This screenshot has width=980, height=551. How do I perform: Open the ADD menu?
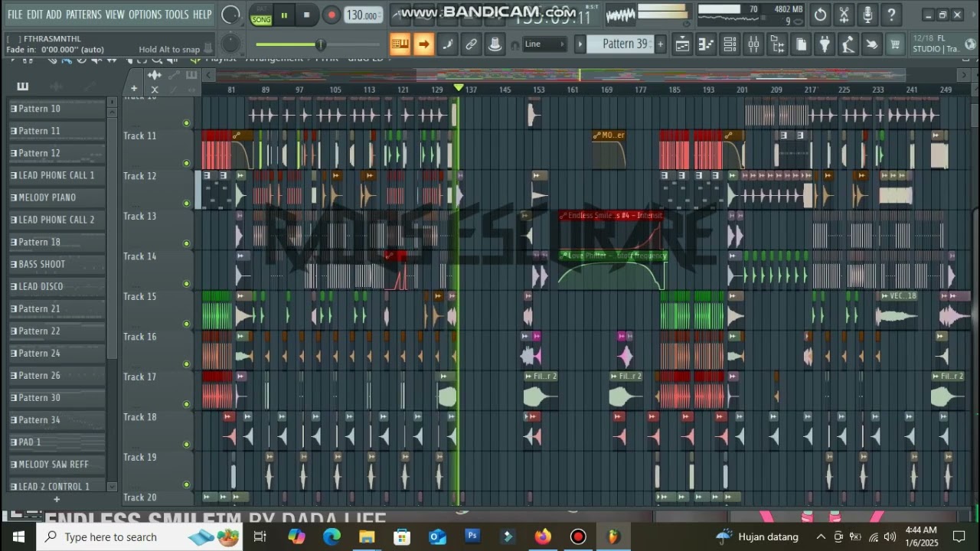54,15
